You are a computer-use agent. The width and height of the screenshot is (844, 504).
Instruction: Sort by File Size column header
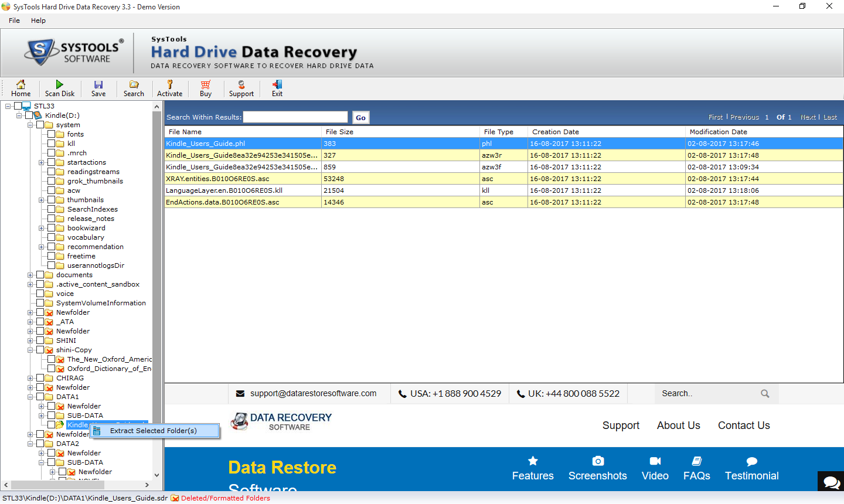(x=400, y=132)
